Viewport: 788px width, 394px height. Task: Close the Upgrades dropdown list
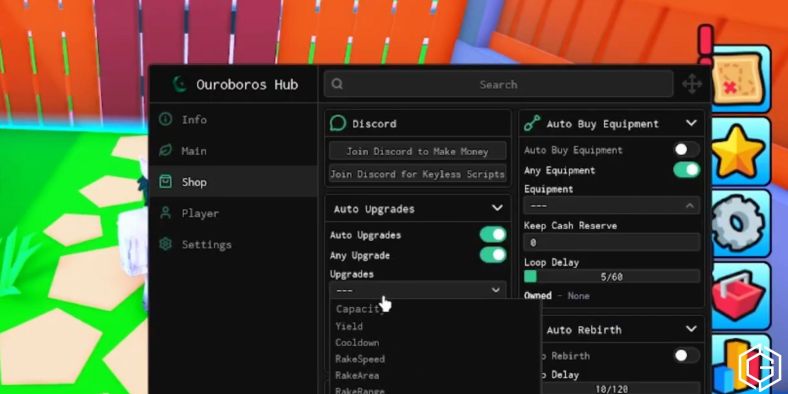pyautogui.click(x=418, y=290)
